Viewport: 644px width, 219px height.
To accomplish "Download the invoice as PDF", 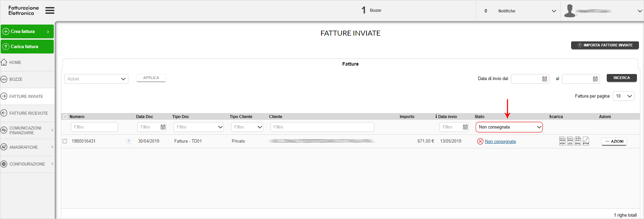I will pos(562,141).
